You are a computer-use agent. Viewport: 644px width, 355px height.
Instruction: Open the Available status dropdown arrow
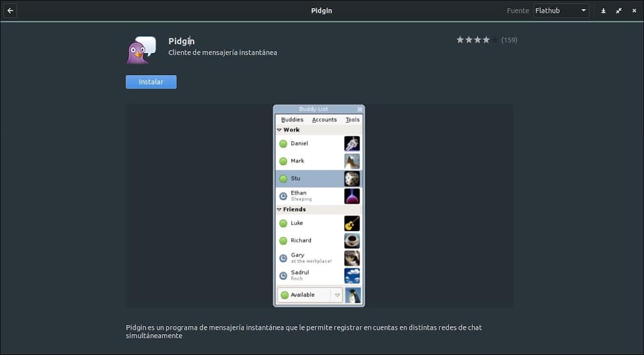point(337,295)
